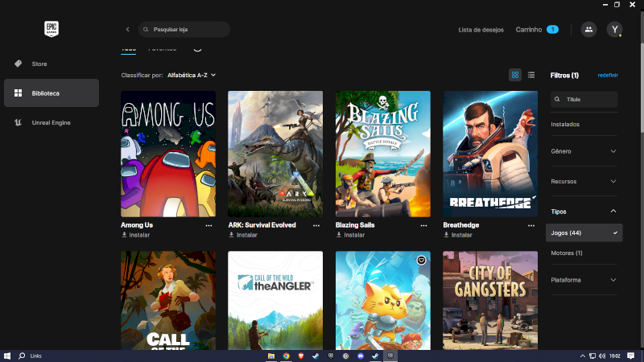Open Brave browser from the taskbar
644x362 pixels.
click(x=301, y=356)
